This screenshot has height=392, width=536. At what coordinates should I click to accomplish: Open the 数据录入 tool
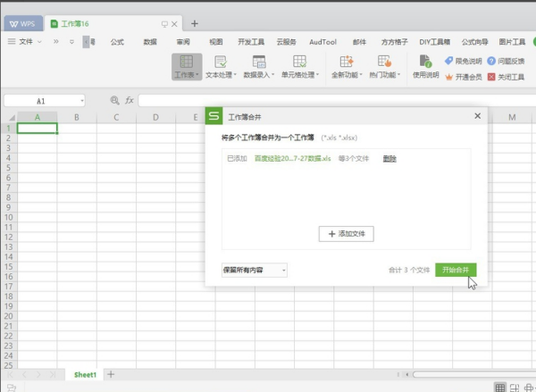coord(259,63)
